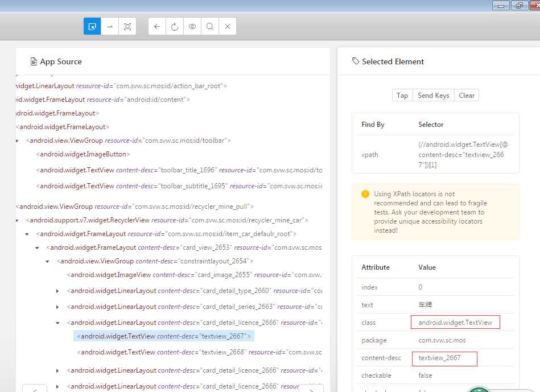The height and width of the screenshot is (392, 540).
Task: Activate the Select Elements tool icon
Action: (92, 27)
